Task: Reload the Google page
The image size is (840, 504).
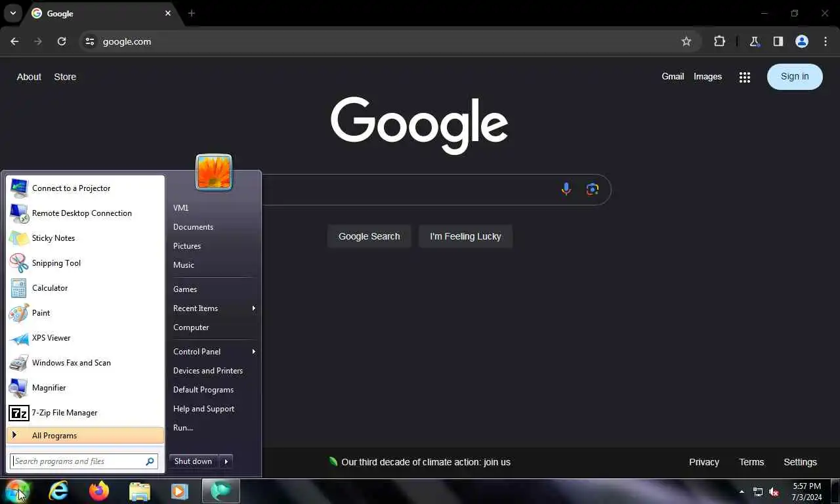Action: [x=62, y=41]
